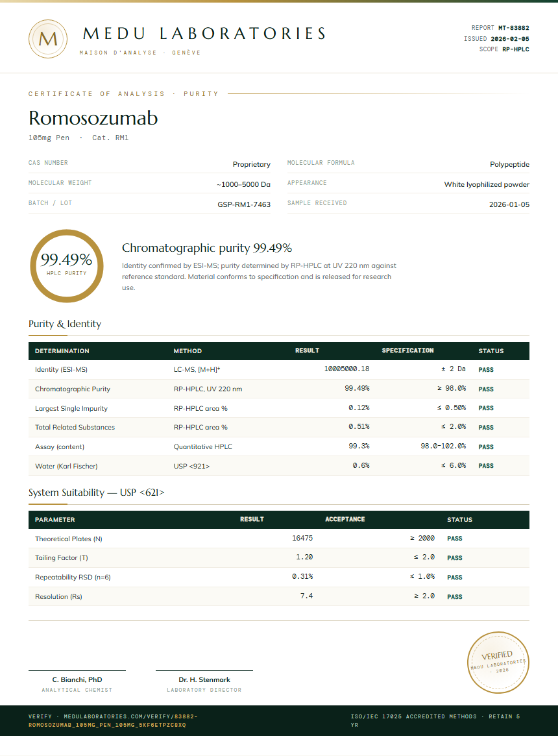Click the Chromatographic purity 99.49% heading
The width and height of the screenshot is (558, 756).
[207, 248]
